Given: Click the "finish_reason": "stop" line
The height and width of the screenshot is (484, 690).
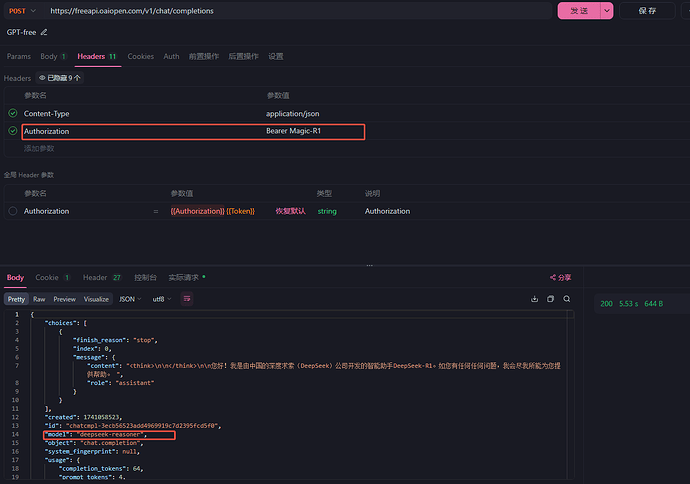Looking at the screenshot, I should [115, 340].
